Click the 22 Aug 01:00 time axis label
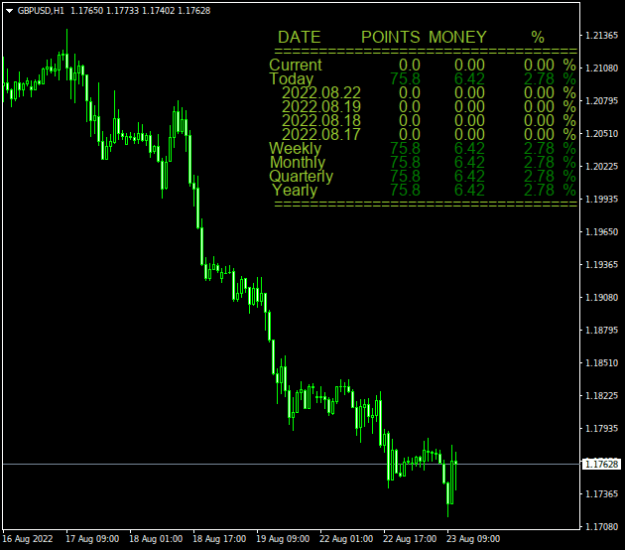The height and width of the screenshot is (550, 625). [346, 539]
